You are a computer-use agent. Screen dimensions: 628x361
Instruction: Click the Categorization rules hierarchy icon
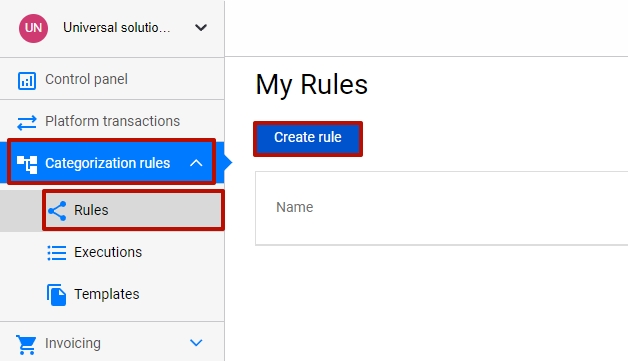tap(27, 164)
